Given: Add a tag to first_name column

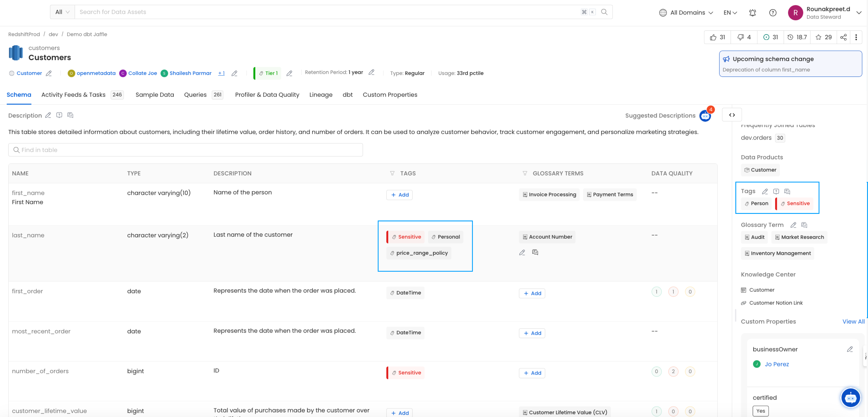Looking at the screenshot, I should coord(399,195).
